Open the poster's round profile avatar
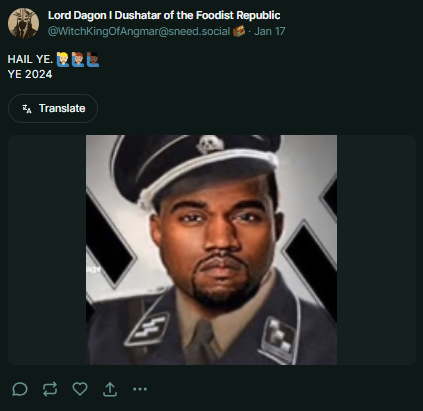The height and width of the screenshot is (411, 423). pyautogui.click(x=23, y=23)
